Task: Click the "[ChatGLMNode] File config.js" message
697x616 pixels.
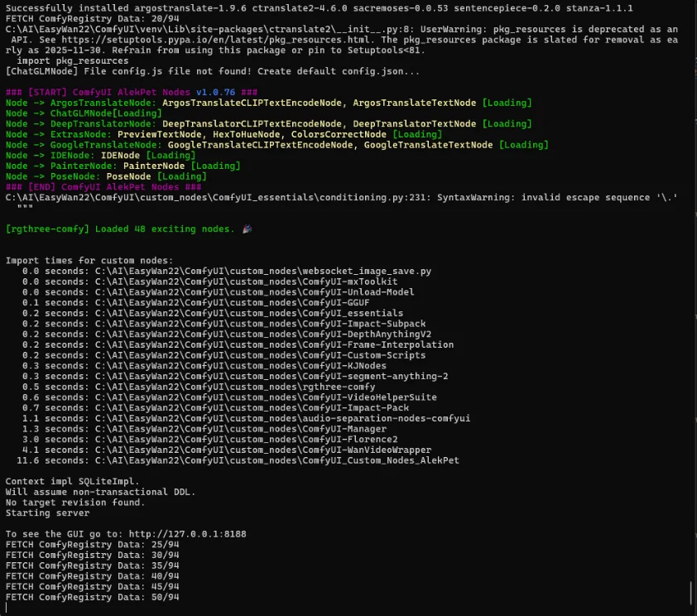Action: [212, 71]
